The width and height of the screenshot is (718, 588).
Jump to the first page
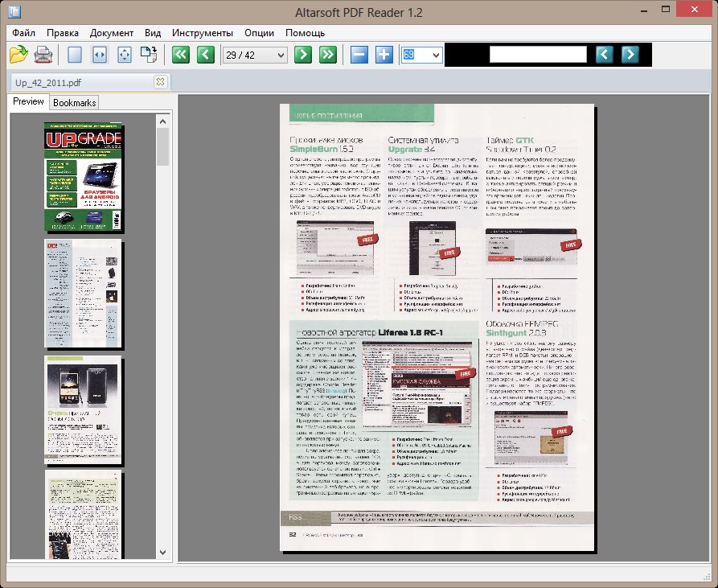tap(181, 55)
